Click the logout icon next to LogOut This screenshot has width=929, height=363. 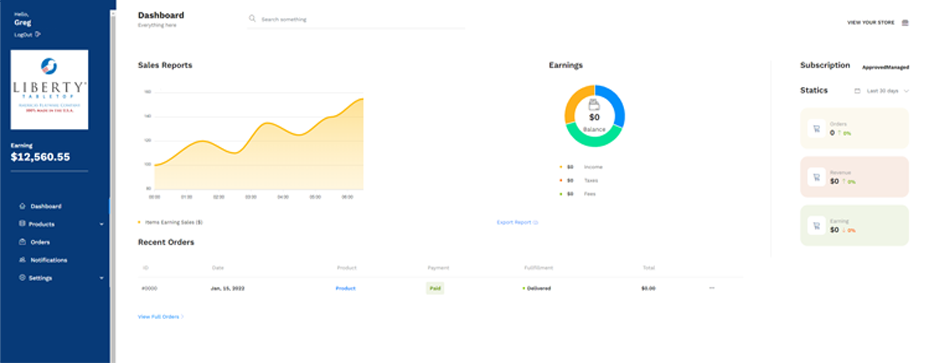point(38,34)
